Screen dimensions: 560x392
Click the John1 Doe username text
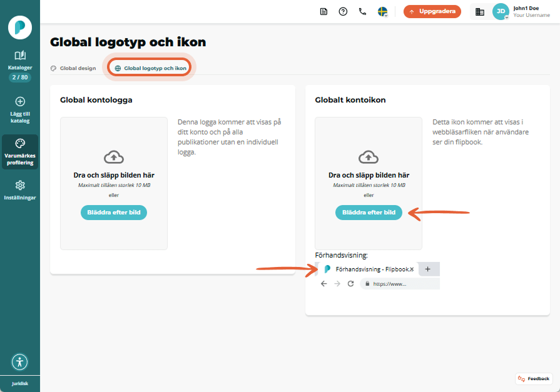click(526, 8)
